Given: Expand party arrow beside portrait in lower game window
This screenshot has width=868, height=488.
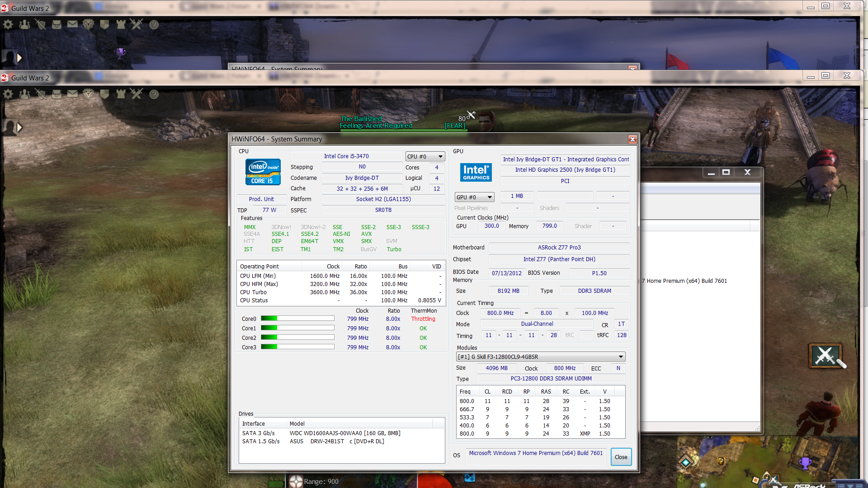Looking at the screenshot, I should [x=19, y=127].
